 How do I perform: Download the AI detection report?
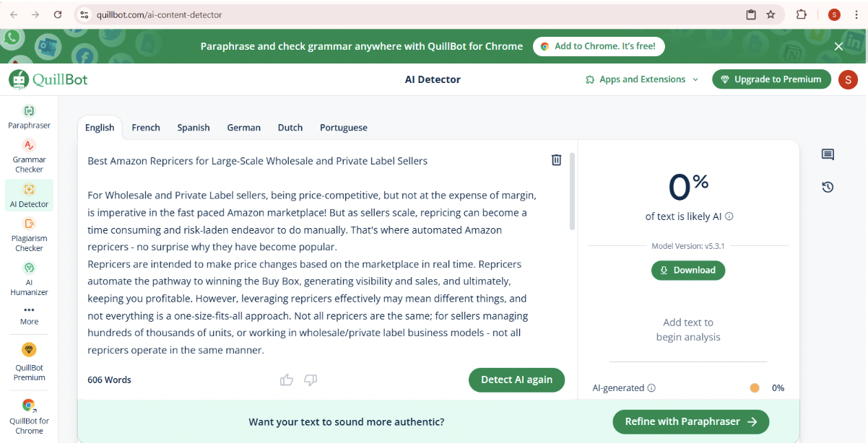tap(688, 271)
